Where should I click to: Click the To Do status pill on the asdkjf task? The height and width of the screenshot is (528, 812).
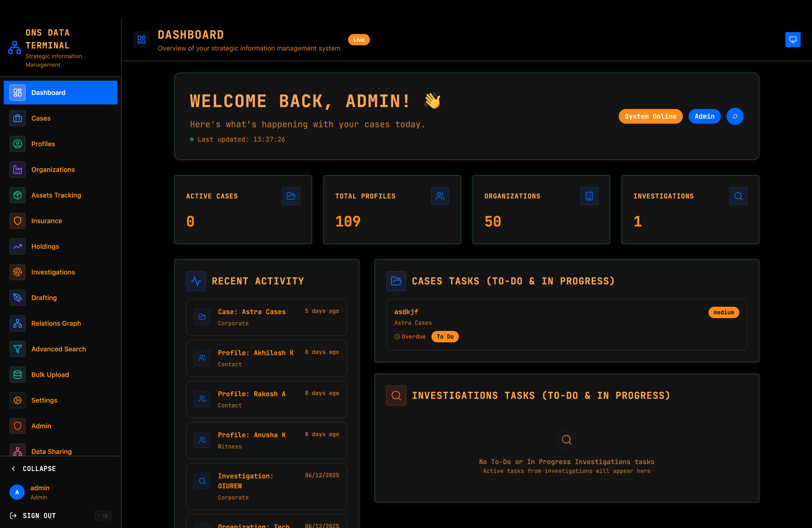coord(445,337)
